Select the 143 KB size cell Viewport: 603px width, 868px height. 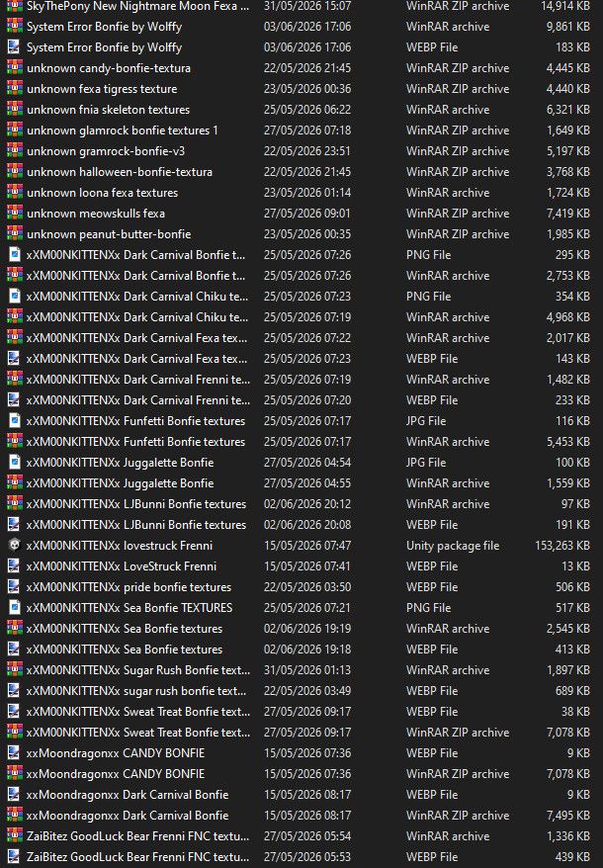[x=572, y=358]
